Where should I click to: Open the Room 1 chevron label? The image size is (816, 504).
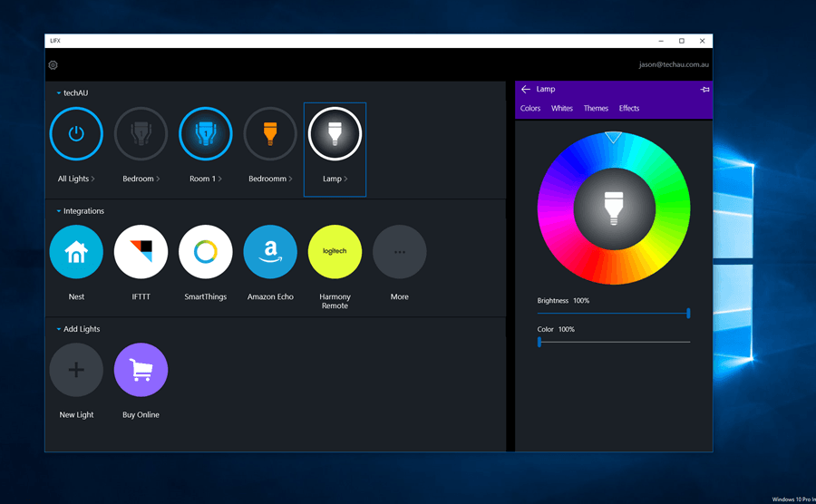(x=206, y=179)
